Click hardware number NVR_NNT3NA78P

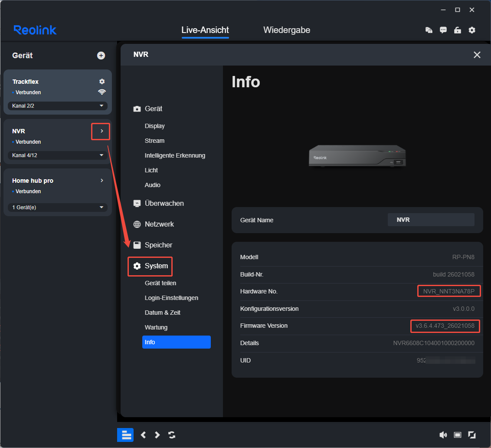click(449, 291)
